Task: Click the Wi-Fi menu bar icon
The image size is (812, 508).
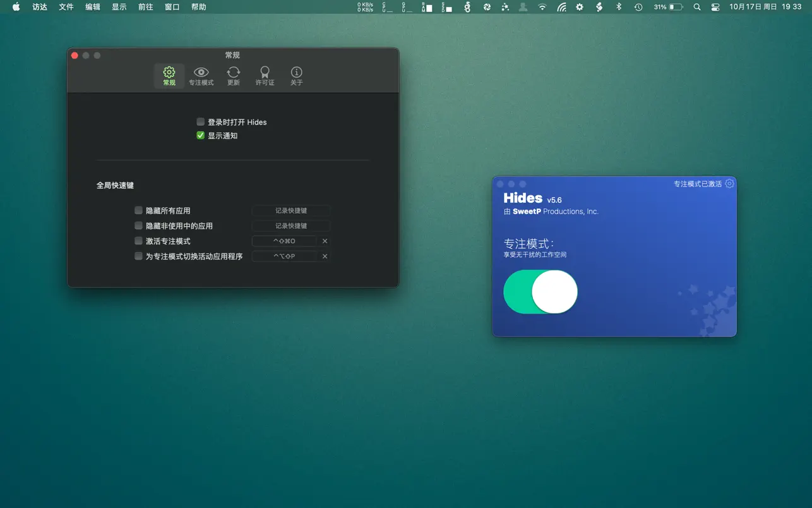Action: point(542,7)
